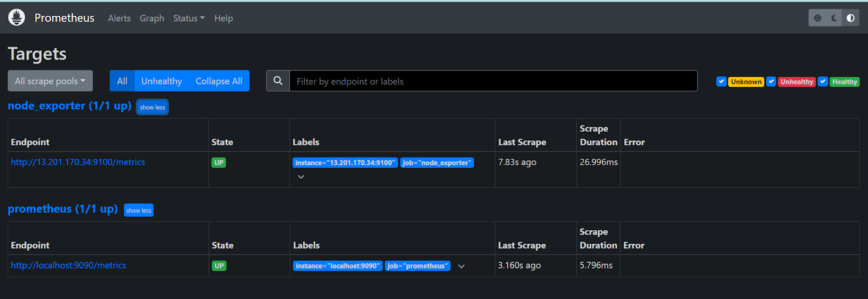
Task: Click UP state badge for localhost:9090
Action: [219, 266]
